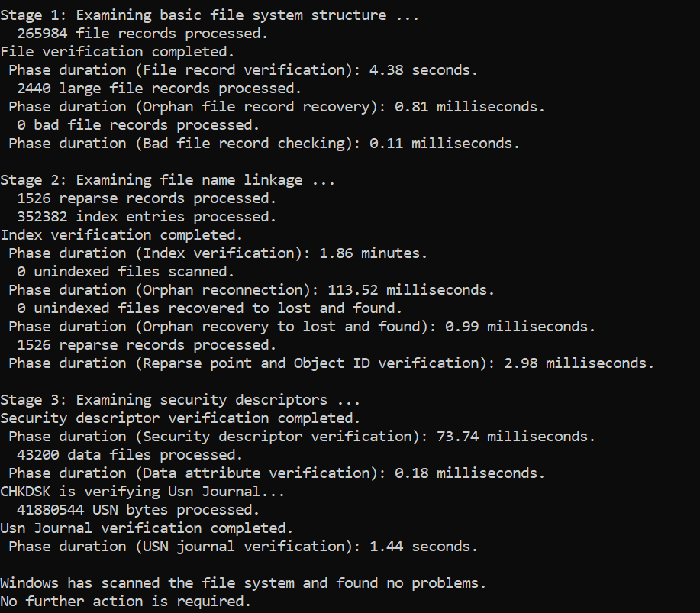Click the Index verification 1.86 minutes duration line
Screen dimensions: 700x613
[218, 253]
